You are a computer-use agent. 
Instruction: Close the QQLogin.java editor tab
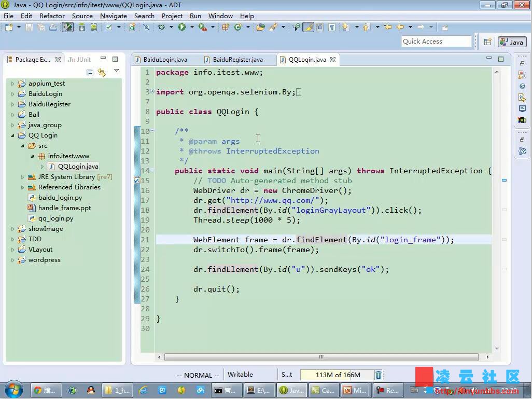pos(333,60)
